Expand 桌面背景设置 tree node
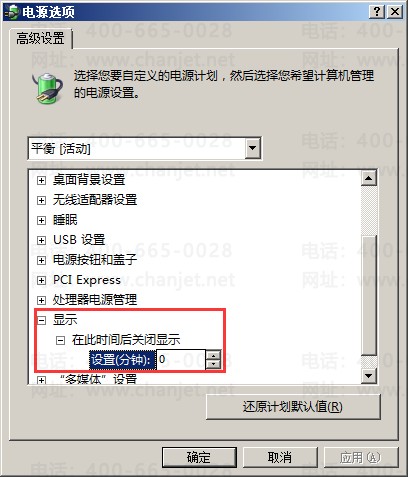 click(x=41, y=180)
